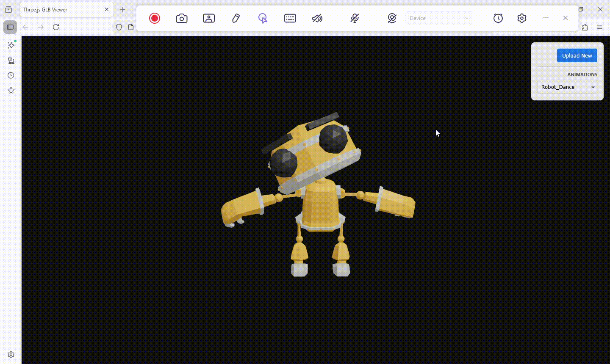610x364 pixels.
Task: Toggle the muted microphone icon
Action: (355, 18)
